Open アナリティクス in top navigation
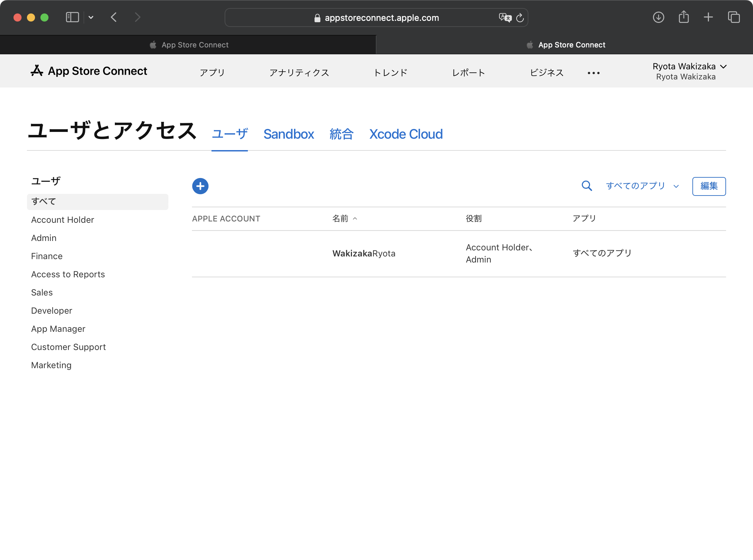The image size is (753, 560). click(x=299, y=73)
